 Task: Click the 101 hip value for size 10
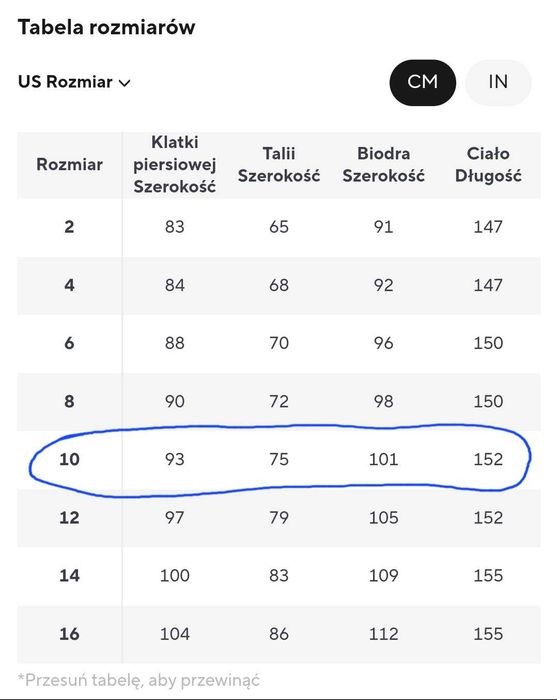click(383, 459)
